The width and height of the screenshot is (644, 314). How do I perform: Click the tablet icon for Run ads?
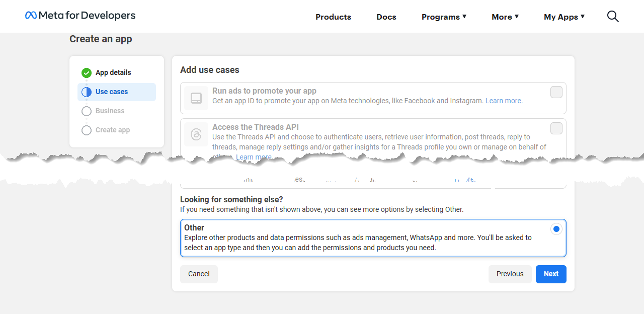[x=196, y=98]
